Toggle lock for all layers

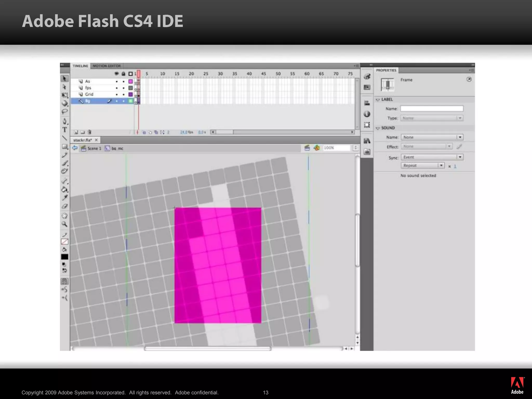pos(124,74)
